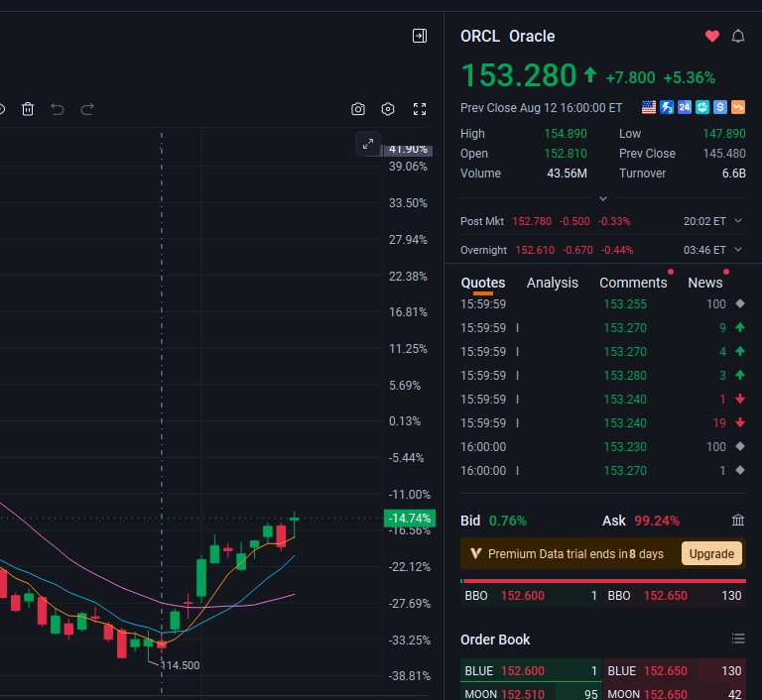The image size is (762, 700).
Task: Click the teal pie chart badge icon
Action: pyautogui.click(x=702, y=107)
